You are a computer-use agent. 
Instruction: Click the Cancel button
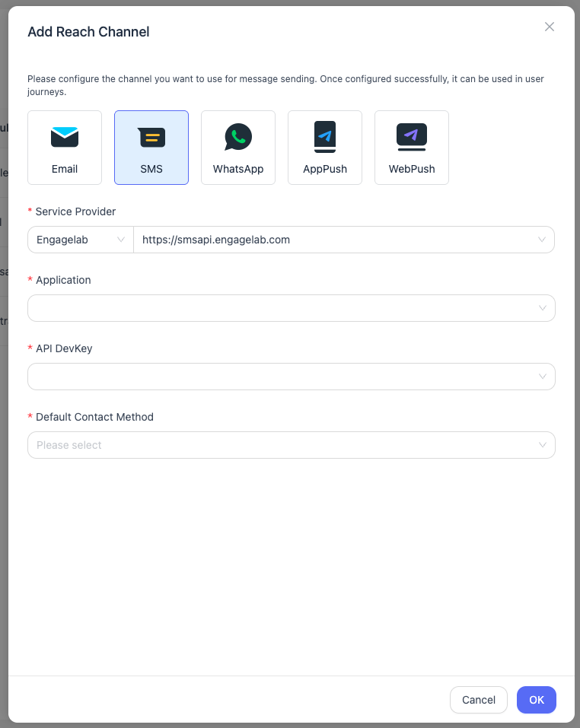click(x=478, y=700)
